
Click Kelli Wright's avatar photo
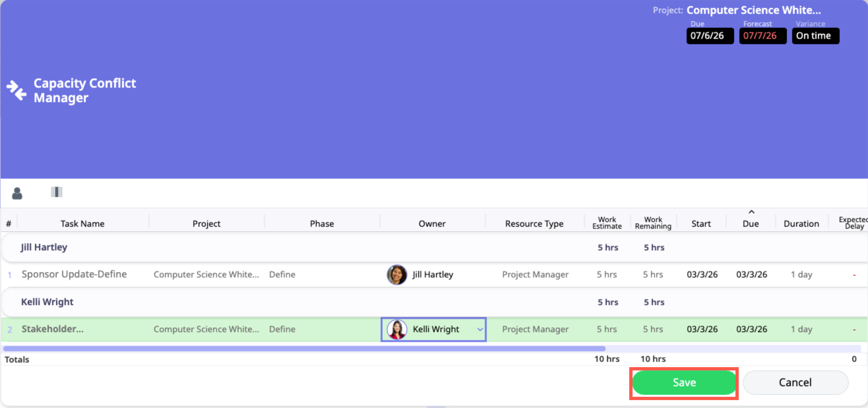pos(397,329)
